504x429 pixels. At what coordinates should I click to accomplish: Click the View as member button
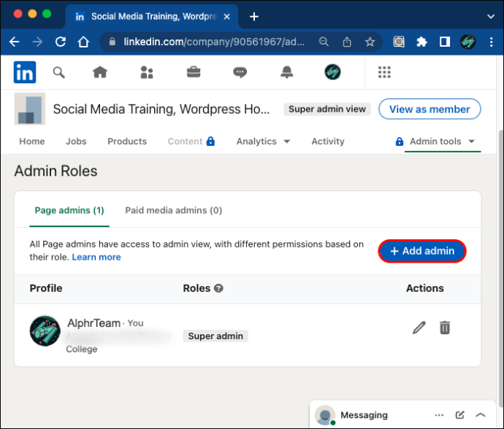(x=429, y=109)
